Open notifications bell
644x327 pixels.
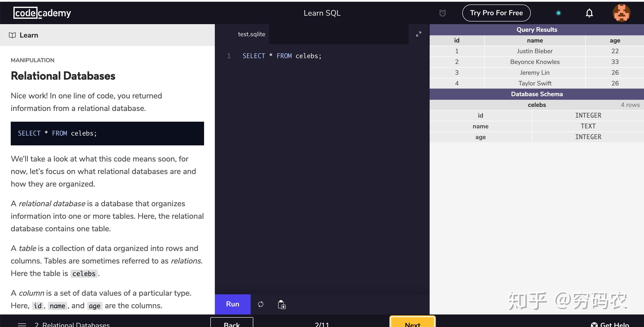point(589,13)
